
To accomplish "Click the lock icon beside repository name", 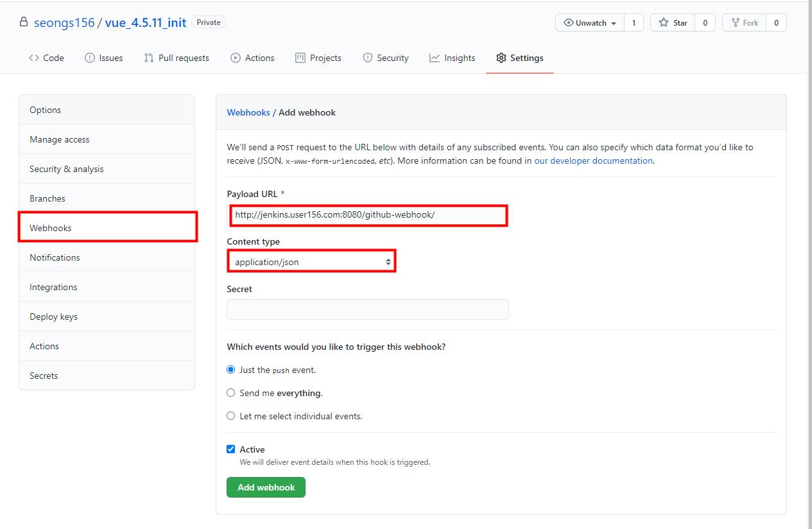I will pyautogui.click(x=24, y=22).
